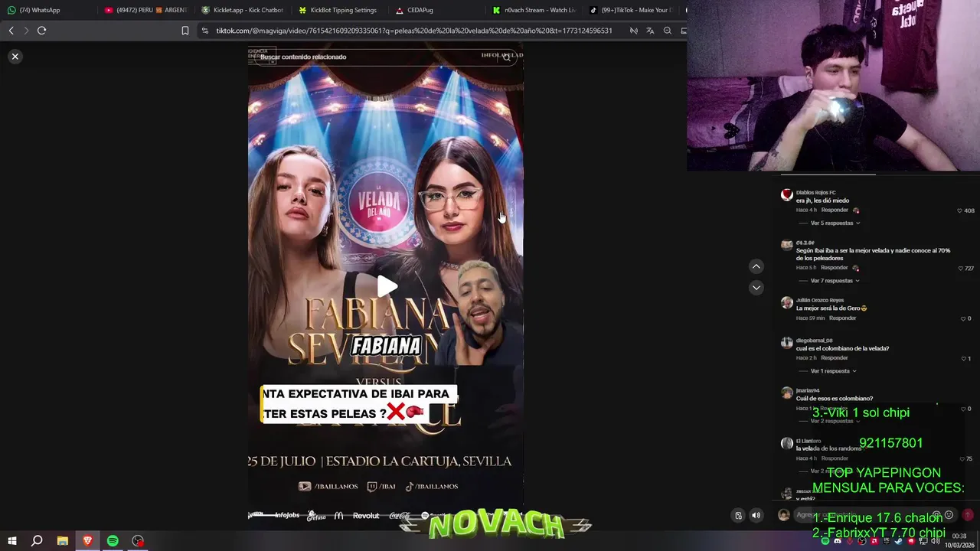The image size is (980, 551).
Task: Like the 'era jh, les dió miedo' comment
Action: click(x=959, y=210)
